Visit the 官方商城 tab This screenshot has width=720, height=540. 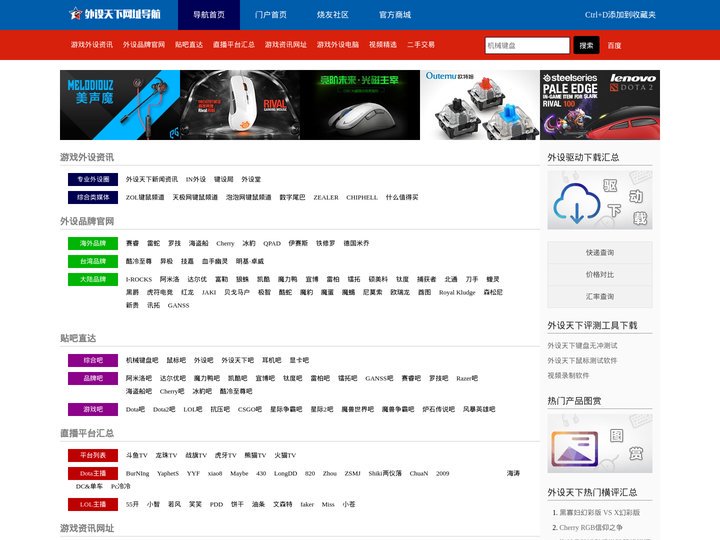[395, 15]
